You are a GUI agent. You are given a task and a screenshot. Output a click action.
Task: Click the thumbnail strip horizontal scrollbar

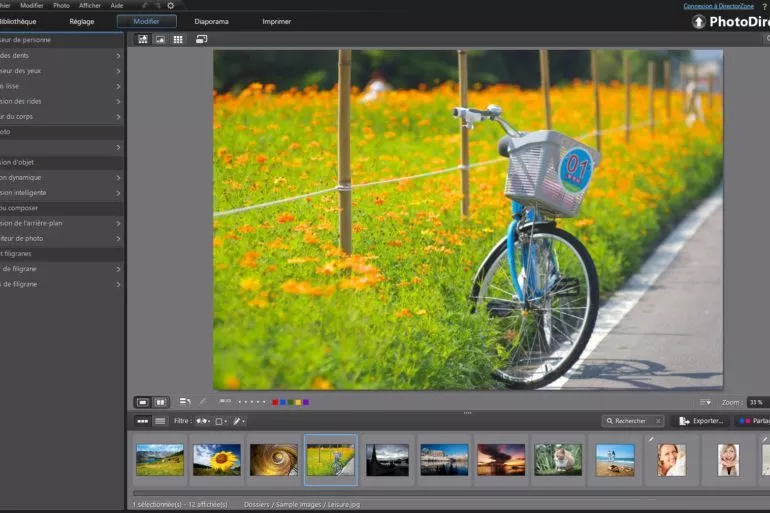pyautogui.click(x=451, y=493)
